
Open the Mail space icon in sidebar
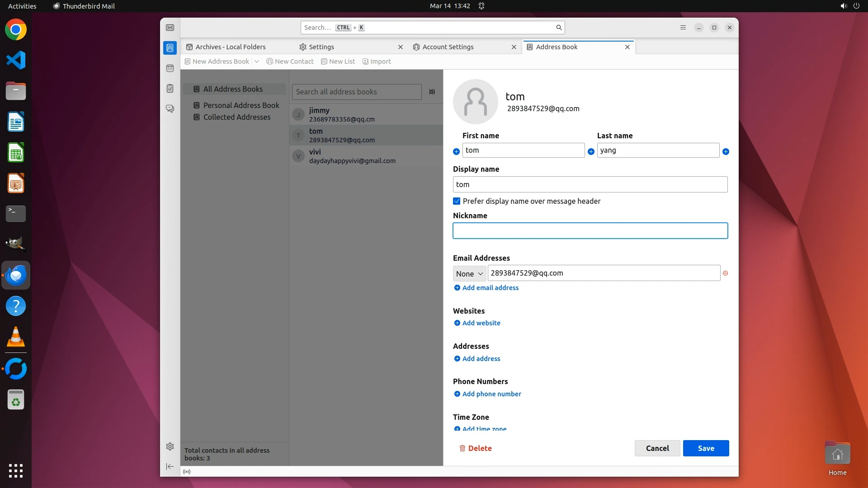(170, 28)
